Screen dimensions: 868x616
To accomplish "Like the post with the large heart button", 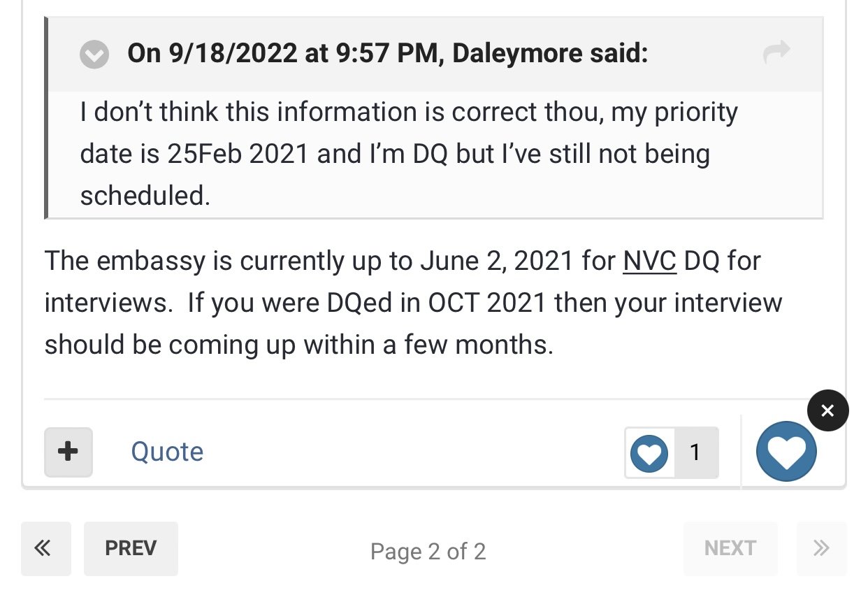I will coord(786,451).
